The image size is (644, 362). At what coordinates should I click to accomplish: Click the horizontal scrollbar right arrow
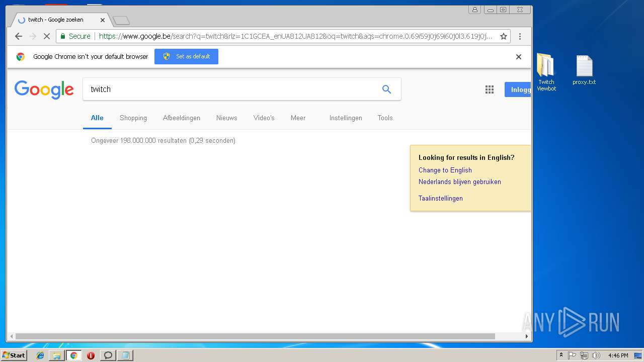[527, 336]
